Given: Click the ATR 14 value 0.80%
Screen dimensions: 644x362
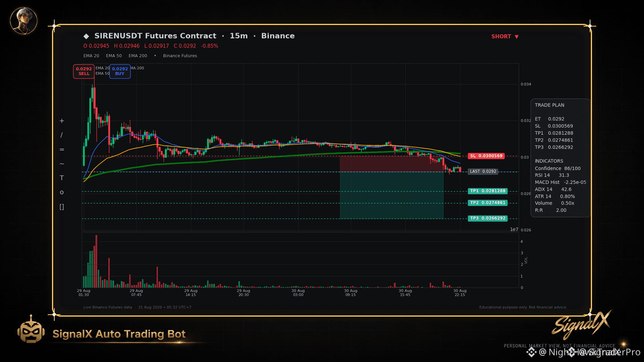Looking at the screenshot, I should pyautogui.click(x=567, y=196).
